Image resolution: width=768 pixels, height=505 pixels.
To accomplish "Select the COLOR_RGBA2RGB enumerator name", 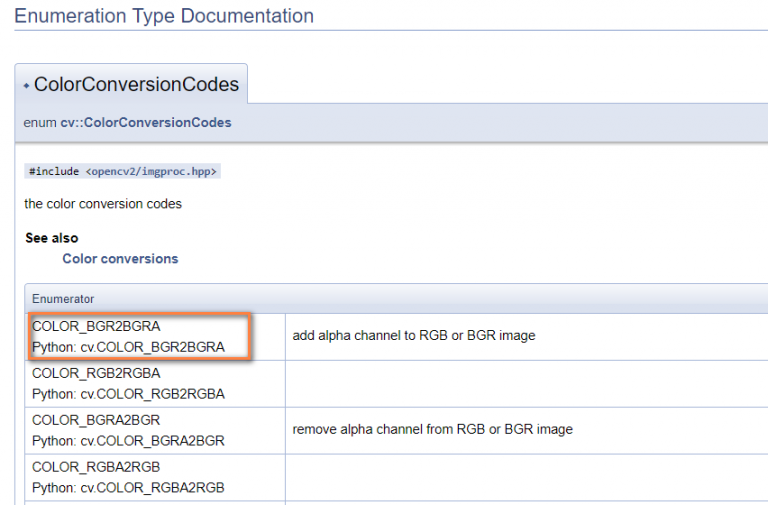I will click(96, 467).
